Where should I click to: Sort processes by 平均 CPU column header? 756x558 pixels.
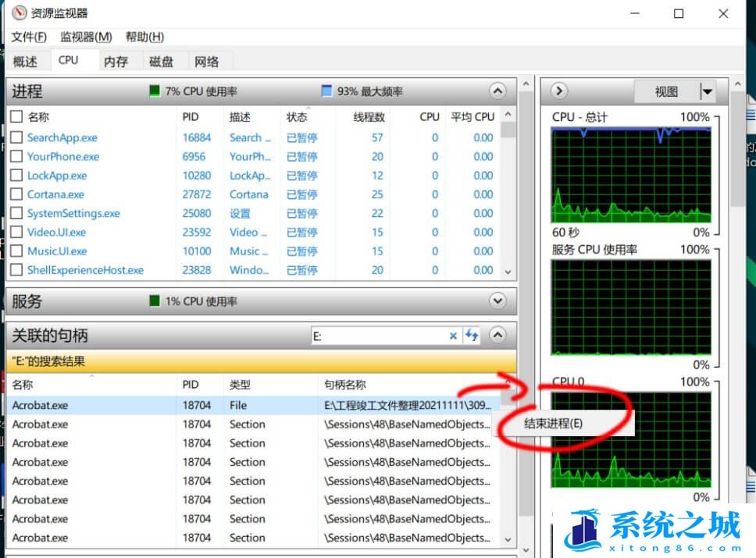tap(472, 117)
